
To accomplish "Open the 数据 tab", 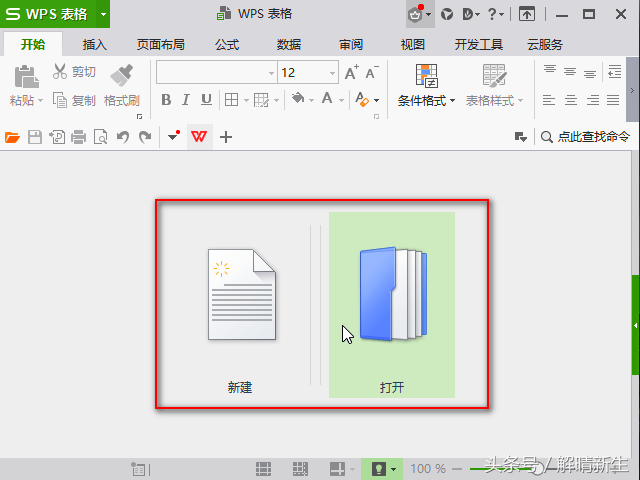I will (289, 44).
